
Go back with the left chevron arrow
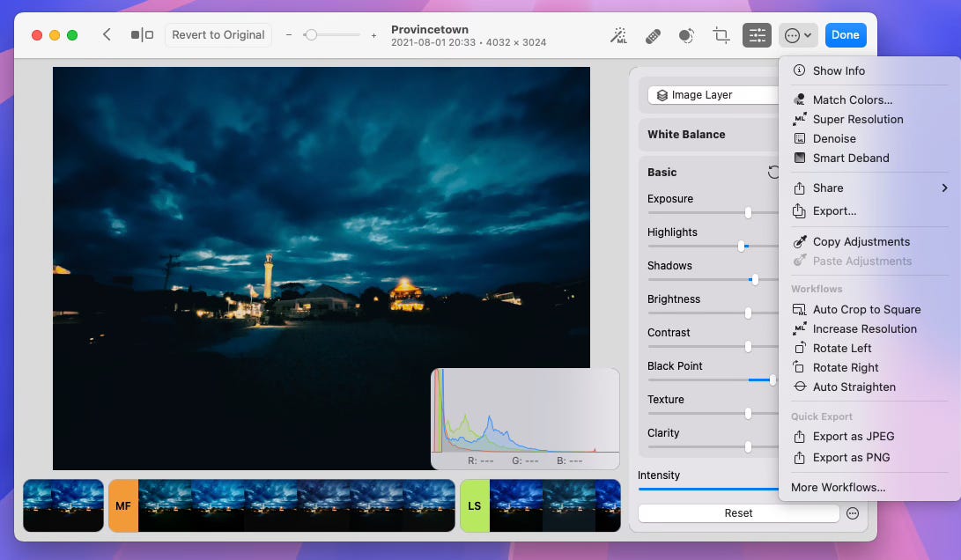(x=107, y=35)
